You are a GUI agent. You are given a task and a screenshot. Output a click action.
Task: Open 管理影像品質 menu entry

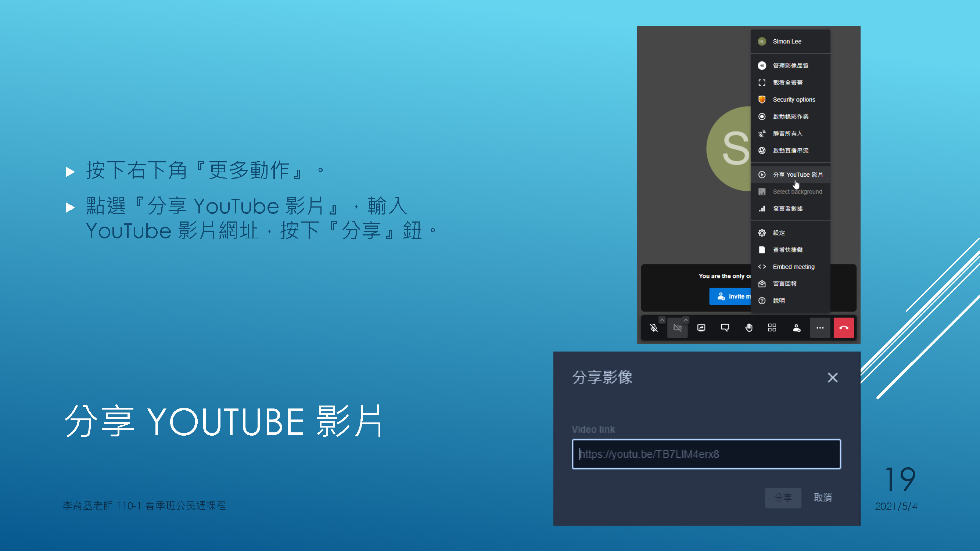click(790, 65)
